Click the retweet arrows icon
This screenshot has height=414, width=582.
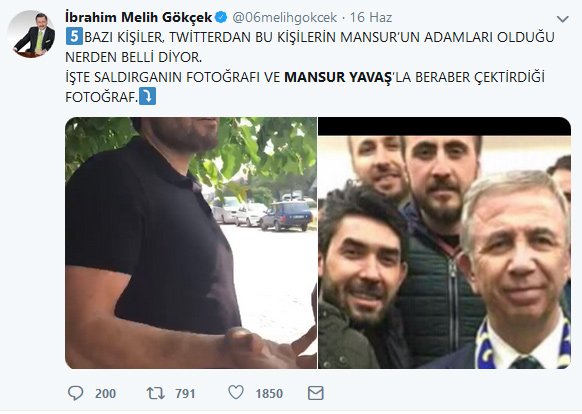(x=156, y=393)
